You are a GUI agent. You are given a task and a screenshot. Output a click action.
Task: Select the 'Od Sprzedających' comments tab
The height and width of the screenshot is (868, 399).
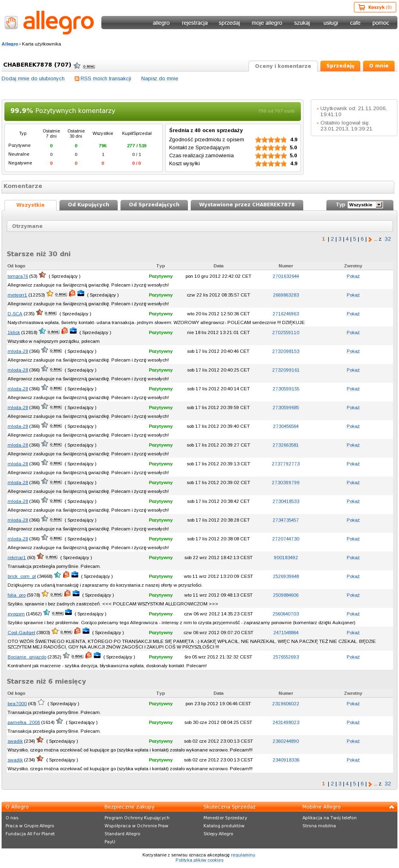coord(154,205)
